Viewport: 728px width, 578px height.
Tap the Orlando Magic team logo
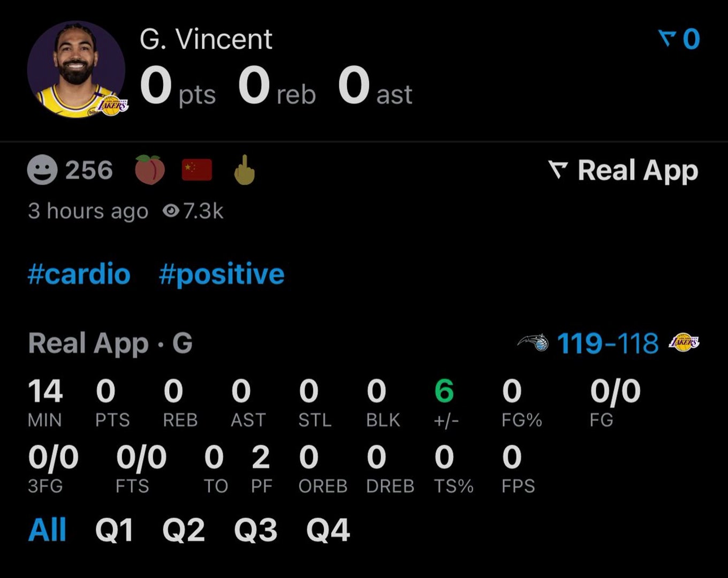[x=533, y=343]
